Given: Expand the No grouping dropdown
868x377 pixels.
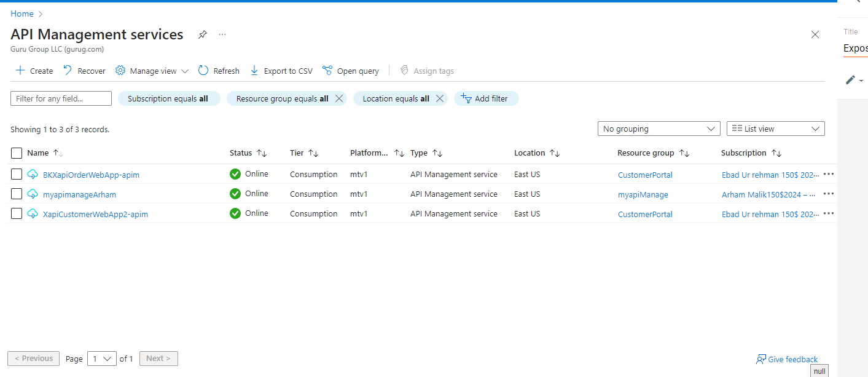Looking at the screenshot, I should point(659,129).
